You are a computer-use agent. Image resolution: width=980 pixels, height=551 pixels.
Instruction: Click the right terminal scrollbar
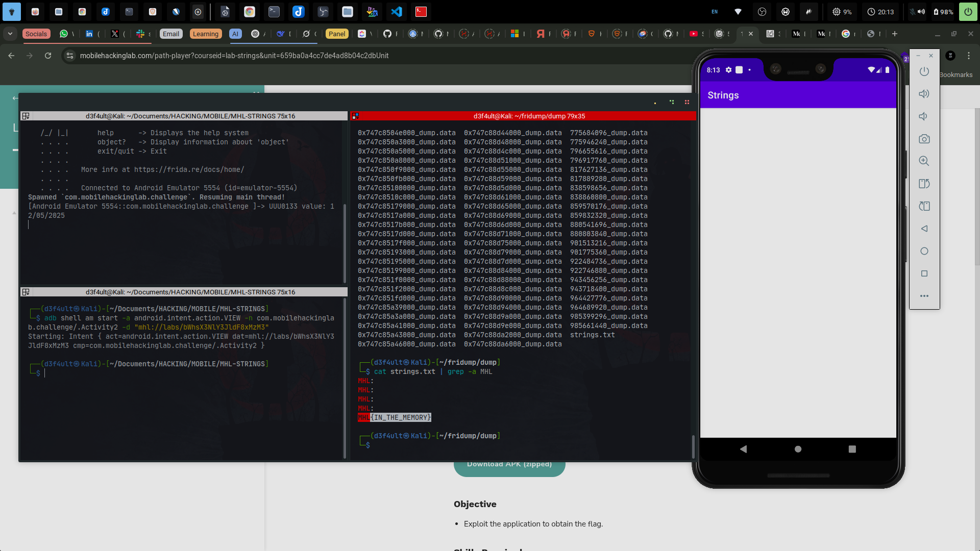point(693,446)
